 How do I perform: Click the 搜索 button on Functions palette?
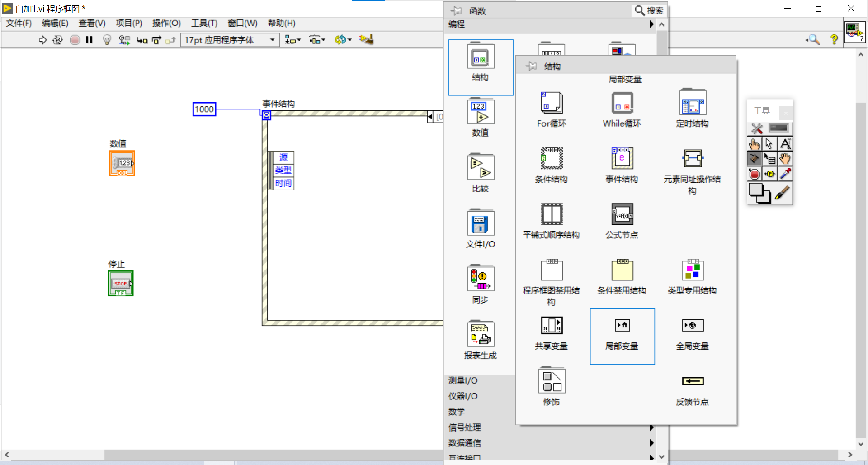(x=648, y=10)
